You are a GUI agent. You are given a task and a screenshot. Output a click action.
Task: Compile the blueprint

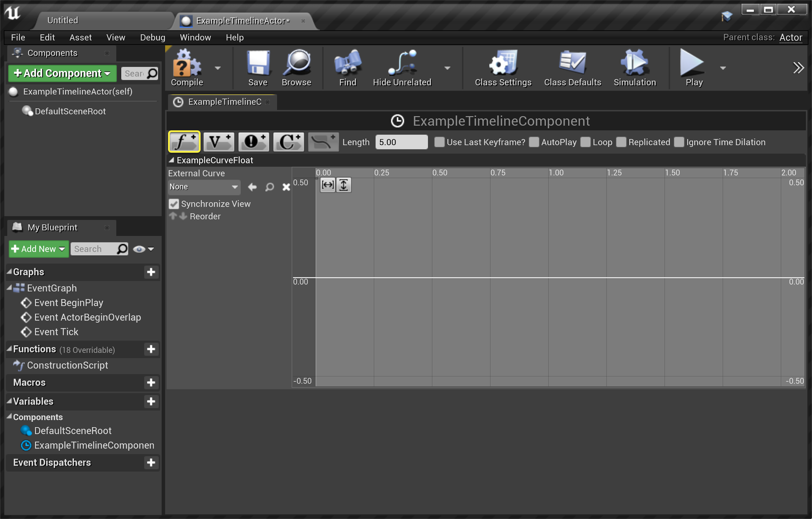coord(186,68)
